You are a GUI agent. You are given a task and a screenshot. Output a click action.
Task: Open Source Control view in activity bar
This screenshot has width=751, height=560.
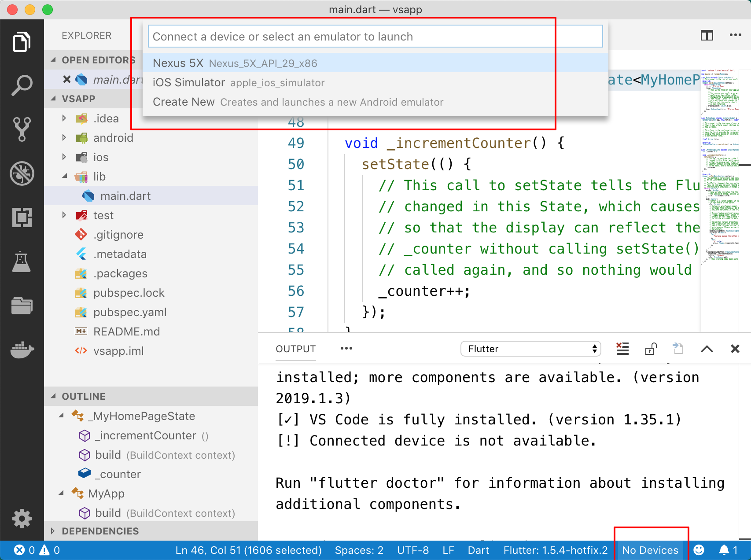(x=22, y=129)
